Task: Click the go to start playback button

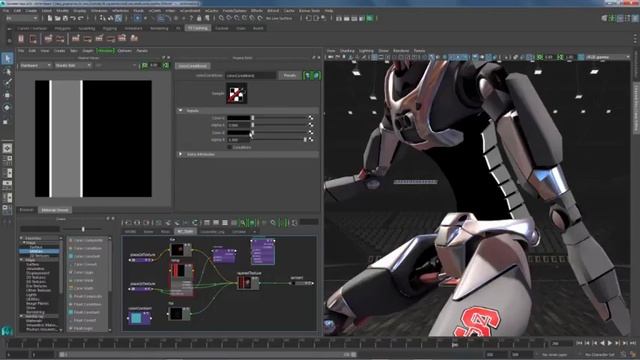Action: tap(579, 343)
